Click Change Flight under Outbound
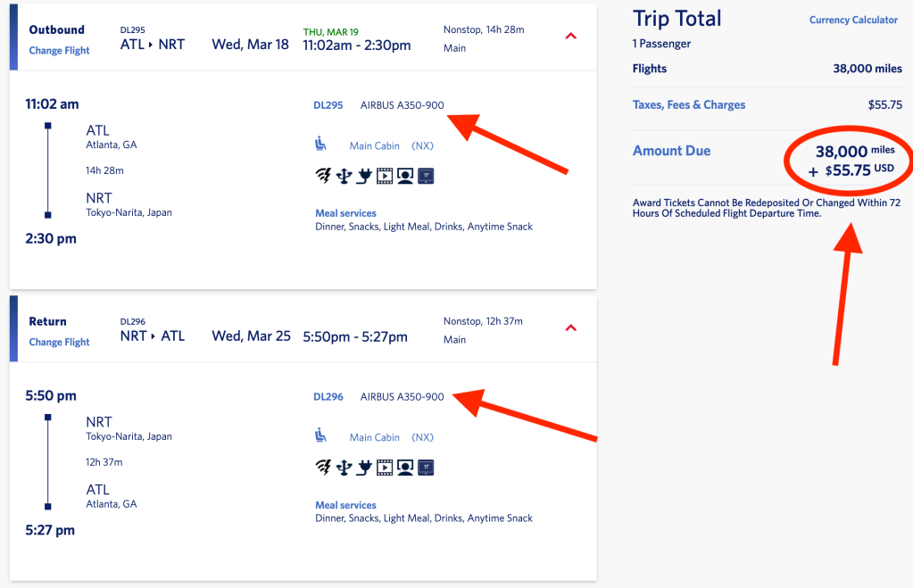Screen dimensions: 913x588 pyautogui.click(x=59, y=51)
